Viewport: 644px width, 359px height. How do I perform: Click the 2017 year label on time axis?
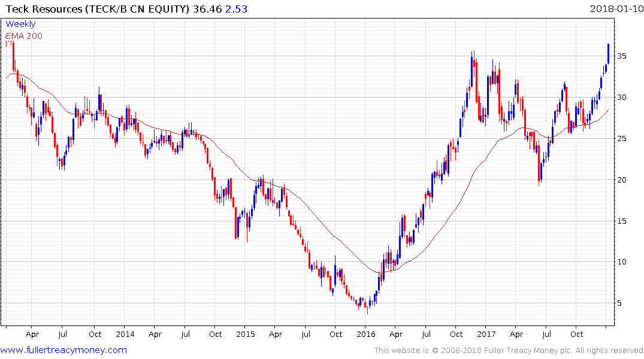pyautogui.click(x=486, y=334)
